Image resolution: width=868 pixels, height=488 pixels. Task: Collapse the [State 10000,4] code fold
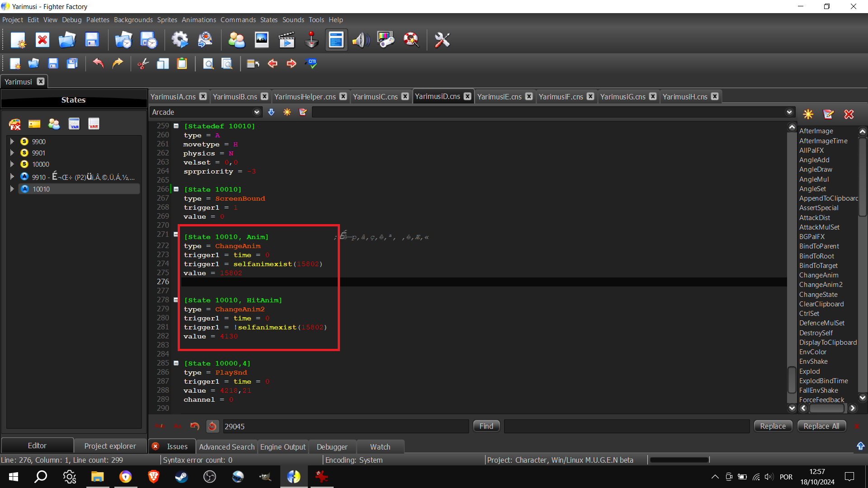[x=176, y=363]
